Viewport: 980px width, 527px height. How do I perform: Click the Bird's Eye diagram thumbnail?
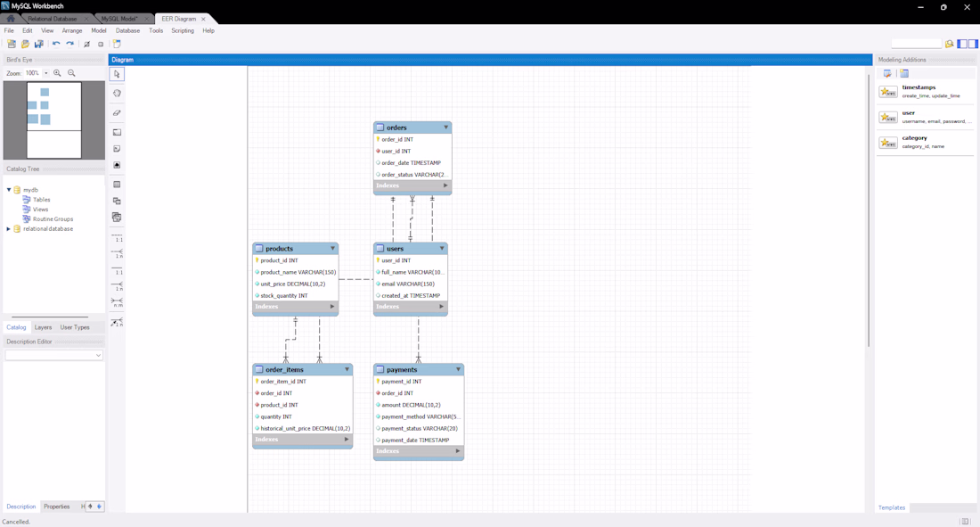(x=53, y=120)
